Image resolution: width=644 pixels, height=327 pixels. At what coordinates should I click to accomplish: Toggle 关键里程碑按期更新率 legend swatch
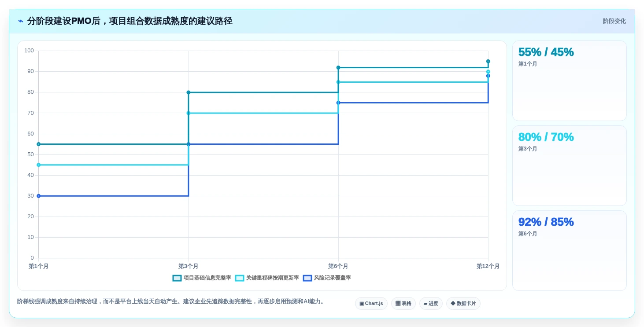coord(240,278)
